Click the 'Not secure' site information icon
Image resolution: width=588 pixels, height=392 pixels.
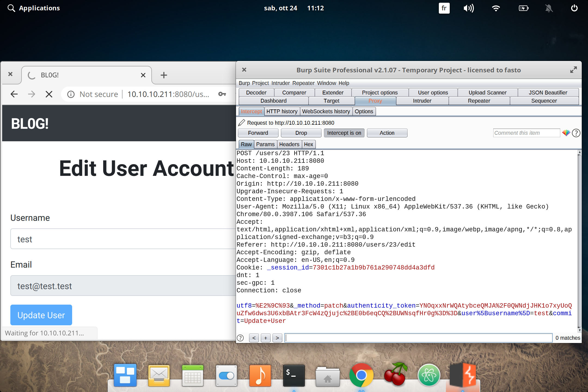pyautogui.click(x=71, y=94)
